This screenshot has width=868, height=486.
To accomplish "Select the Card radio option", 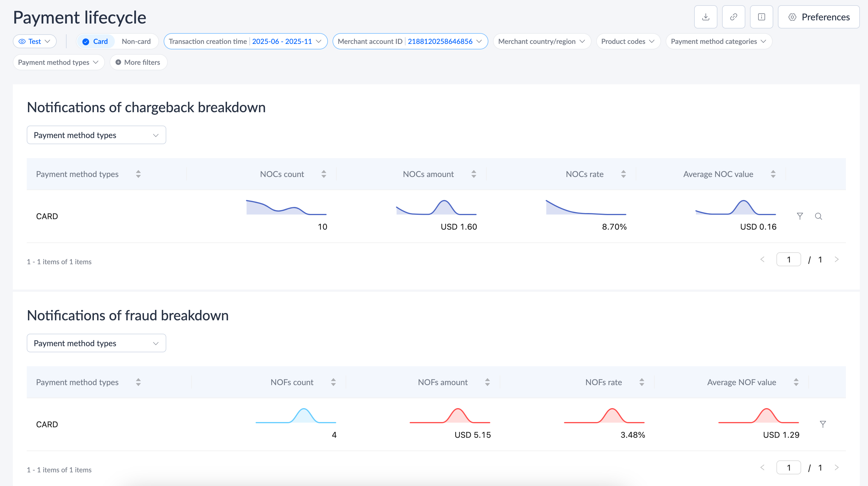I will [95, 42].
